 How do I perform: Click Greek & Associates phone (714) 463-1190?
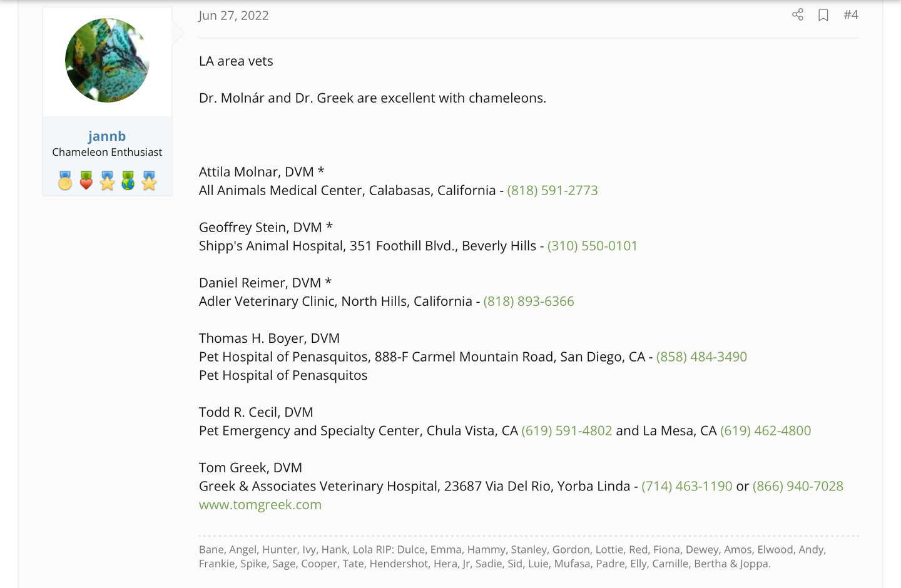[x=686, y=486]
